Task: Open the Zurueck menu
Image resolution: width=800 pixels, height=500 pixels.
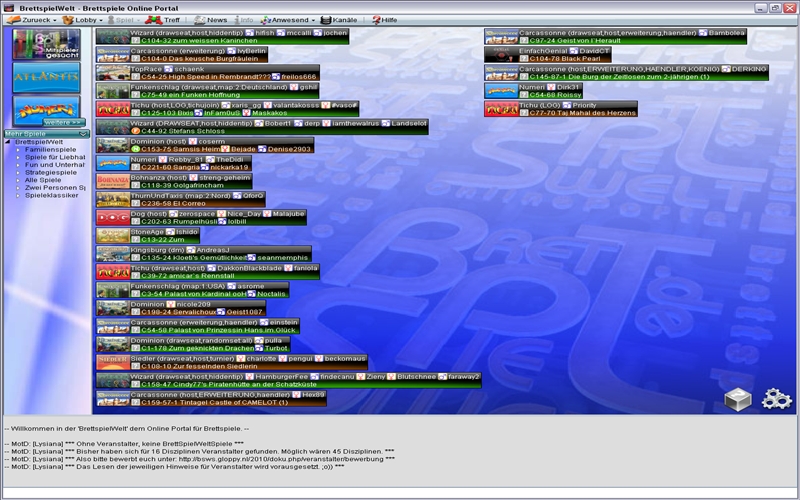Action: 31,20
